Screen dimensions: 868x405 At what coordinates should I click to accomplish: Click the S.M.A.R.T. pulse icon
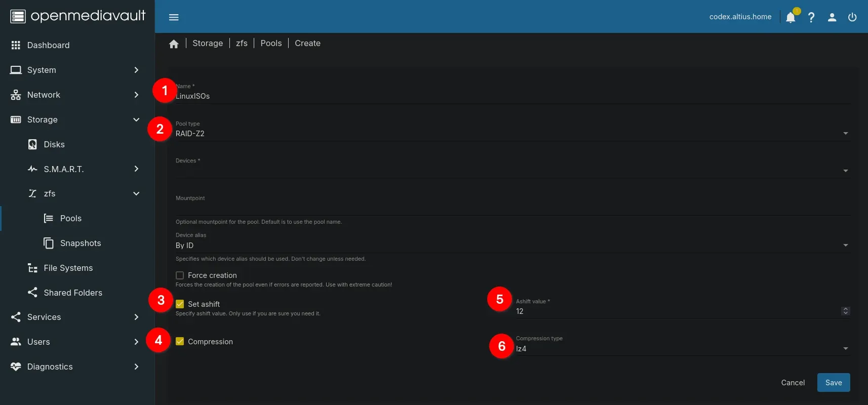tap(32, 169)
